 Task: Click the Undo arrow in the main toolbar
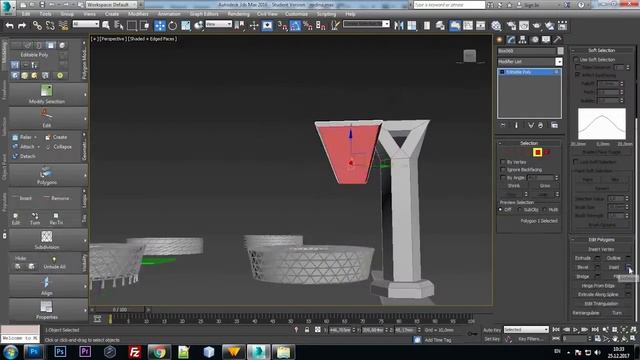click(x=9, y=26)
